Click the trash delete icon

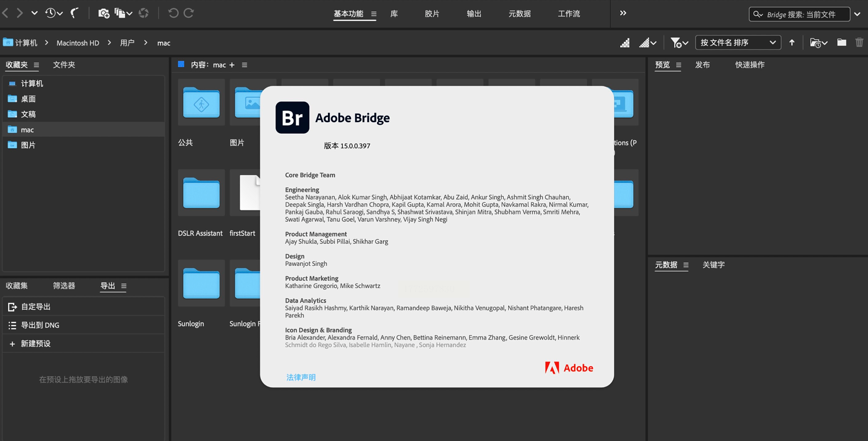[859, 42]
